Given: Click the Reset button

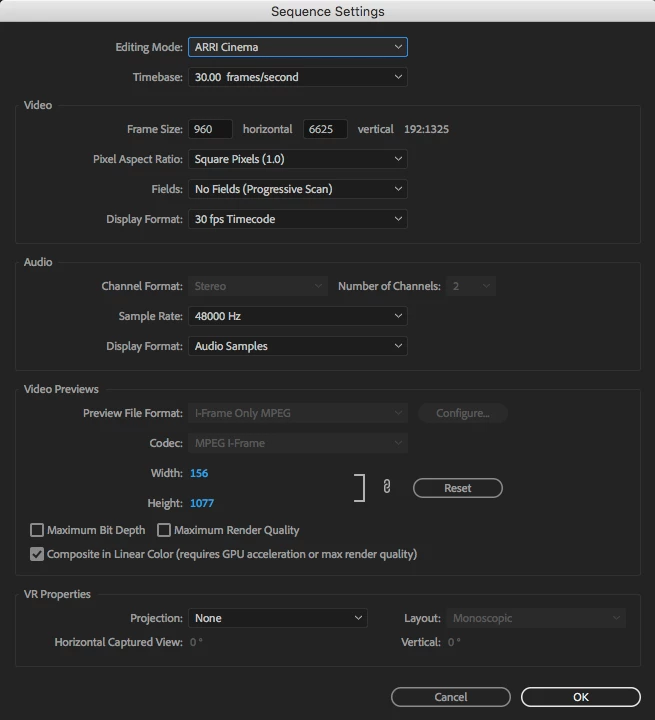Looking at the screenshot, I should coord(457,488).
